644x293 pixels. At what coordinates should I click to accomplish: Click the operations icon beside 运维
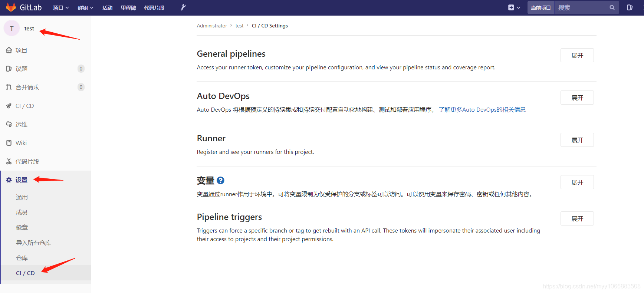click(x=9, y=124)
